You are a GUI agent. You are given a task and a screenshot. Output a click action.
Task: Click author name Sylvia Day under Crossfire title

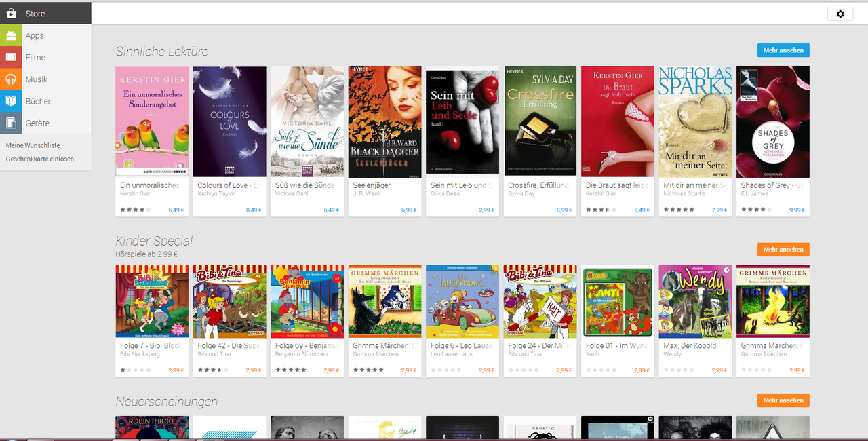[x=521, y=194]
